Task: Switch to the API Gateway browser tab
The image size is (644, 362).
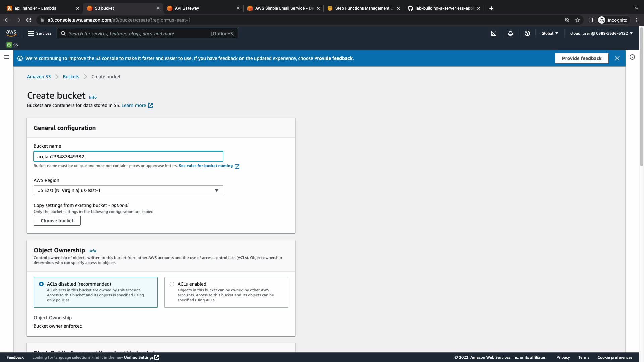Action: (187, 8)
